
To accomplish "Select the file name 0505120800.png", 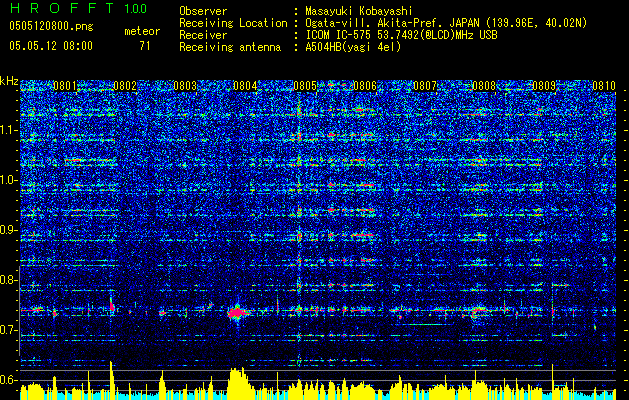I will [x=51, y=26].
